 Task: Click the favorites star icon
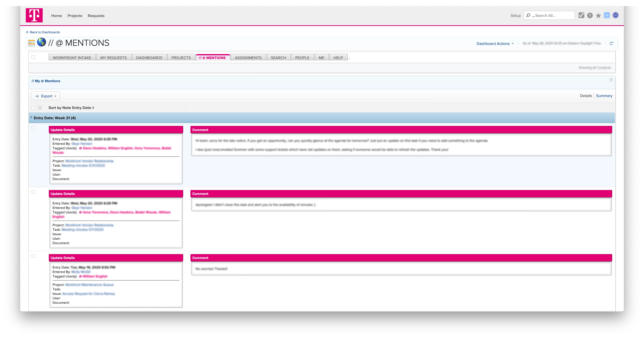[598, 16]
